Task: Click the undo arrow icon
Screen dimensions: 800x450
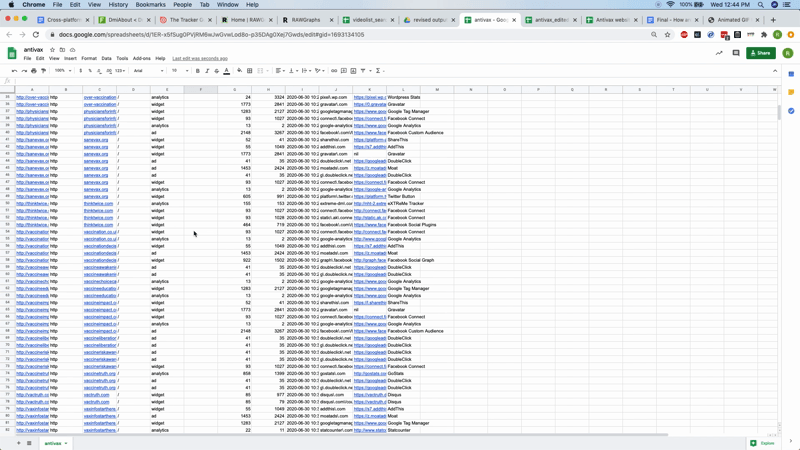Action: [14, 71]
